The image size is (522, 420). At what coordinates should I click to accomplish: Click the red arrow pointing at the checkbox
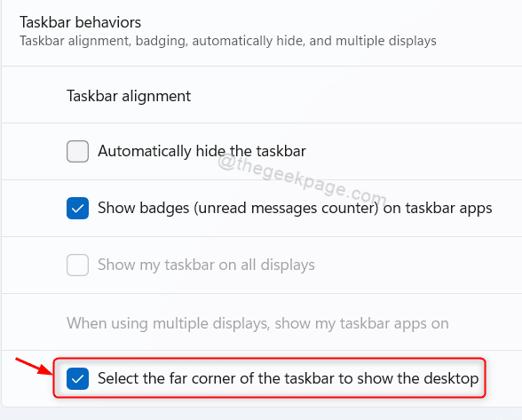34,366
